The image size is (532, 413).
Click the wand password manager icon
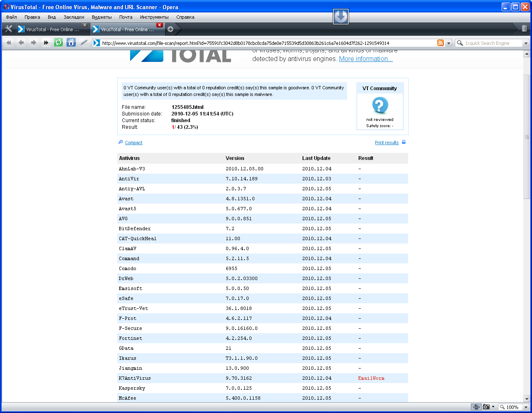click(x=84, y=42)
